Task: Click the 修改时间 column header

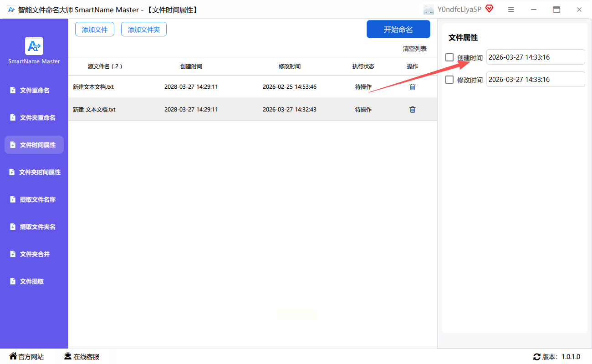Action: point(290,66)
